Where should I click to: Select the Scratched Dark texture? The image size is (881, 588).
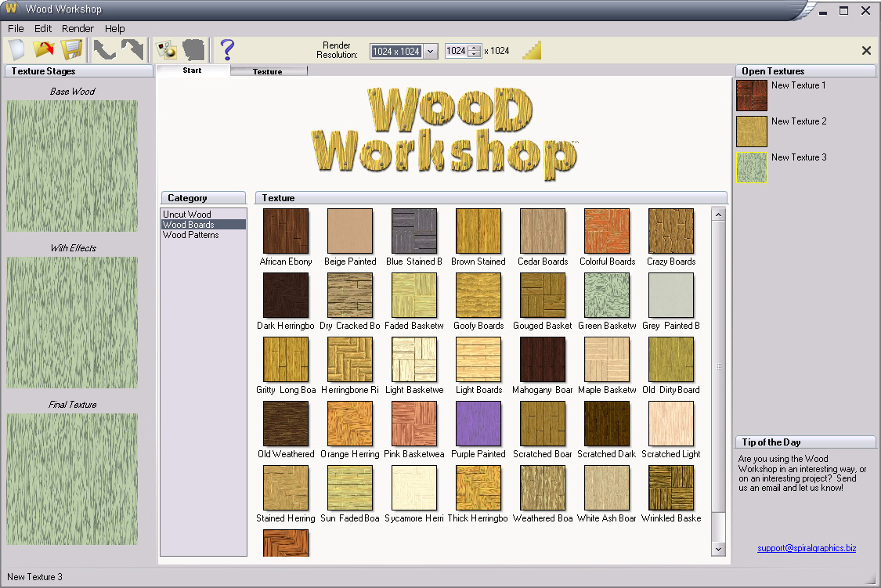[x=607, y=424]
